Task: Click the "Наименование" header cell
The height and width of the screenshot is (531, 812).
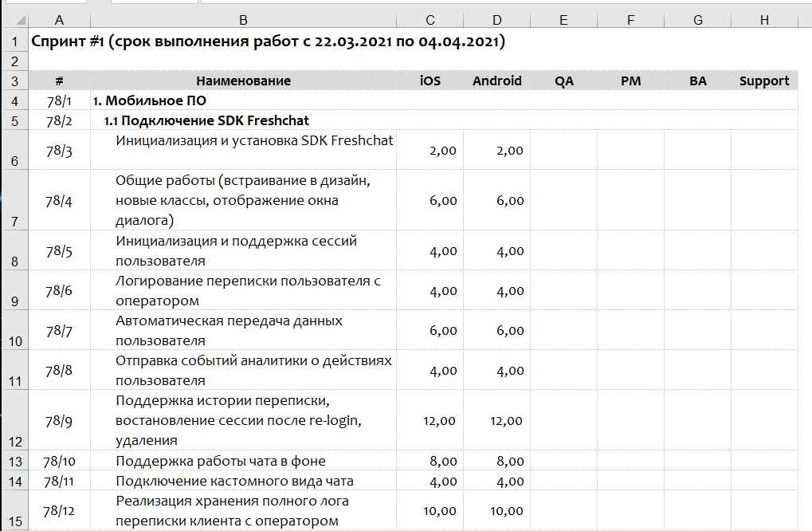Action: (243, 81)
